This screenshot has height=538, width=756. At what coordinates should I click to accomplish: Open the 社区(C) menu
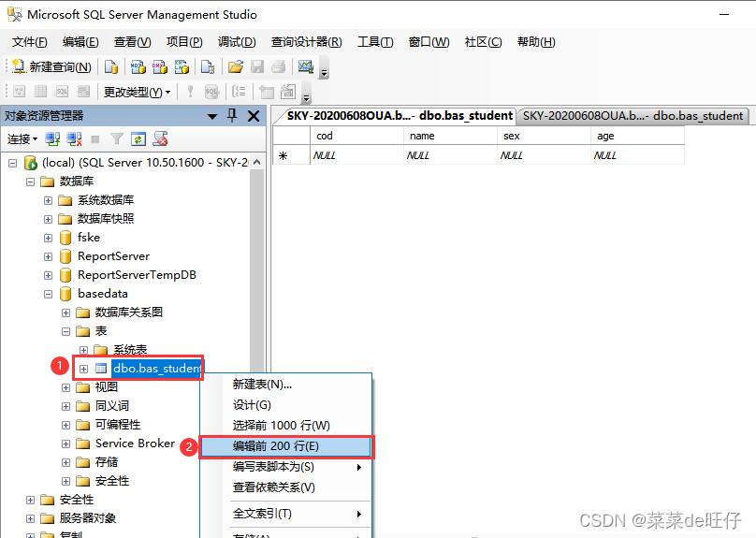[483, 42]
